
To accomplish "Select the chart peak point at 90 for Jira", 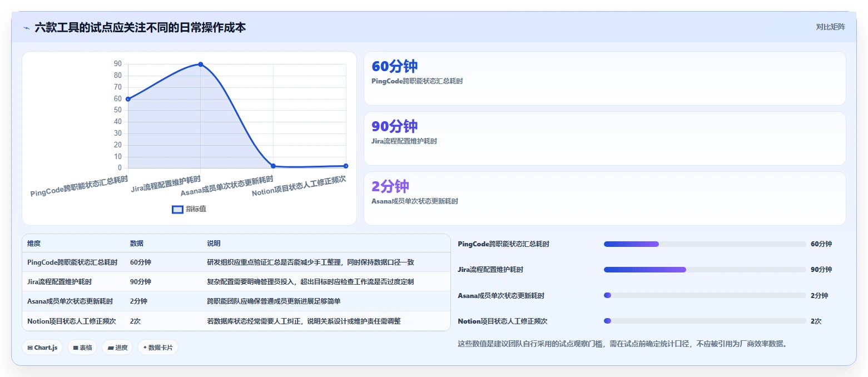I will [x=201, y=65].
